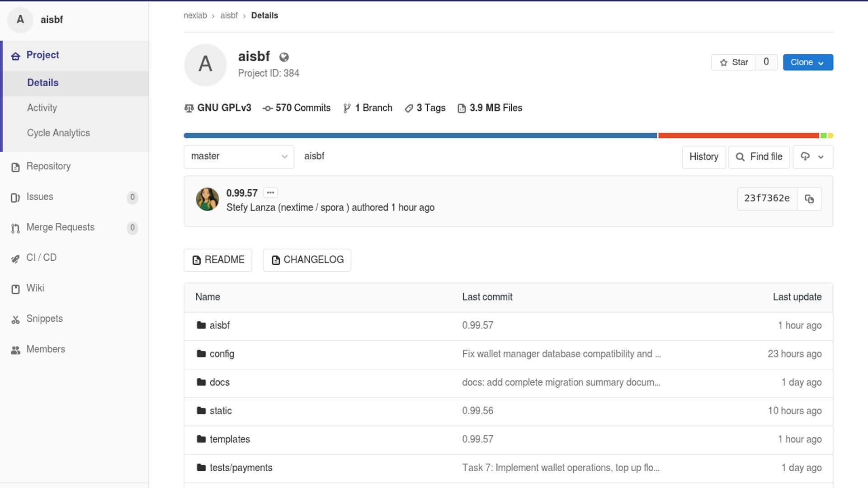Open the Repository section icon
The image size is (868, 488).
point(15,167)
